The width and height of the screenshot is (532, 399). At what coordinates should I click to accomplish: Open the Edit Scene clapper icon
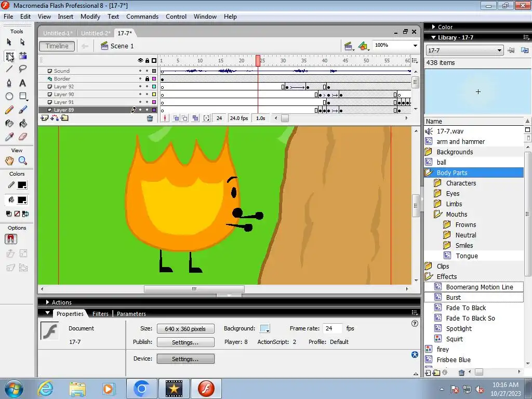click(348, 46)
